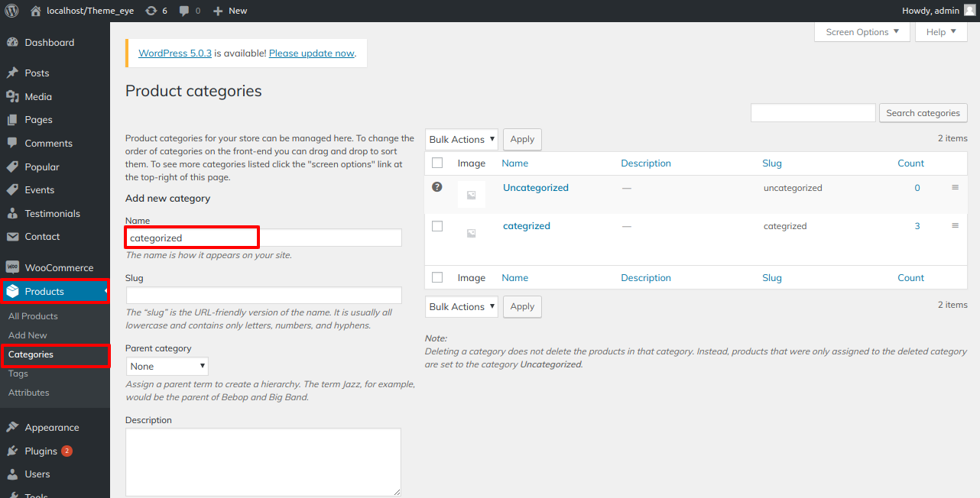
Task: Open the Parent category dropdown
Action: click(x=167, y=367)
